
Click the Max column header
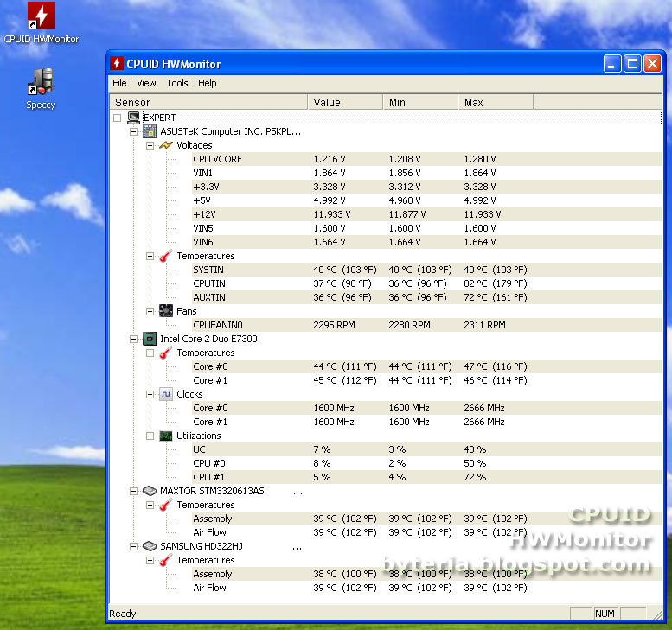(x=496, y=102)
